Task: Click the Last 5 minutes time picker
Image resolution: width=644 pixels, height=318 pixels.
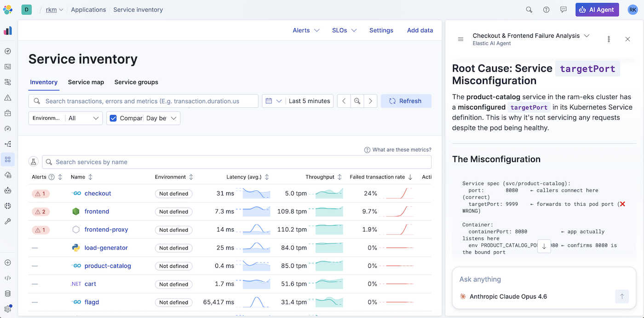Action: [309, 101]
